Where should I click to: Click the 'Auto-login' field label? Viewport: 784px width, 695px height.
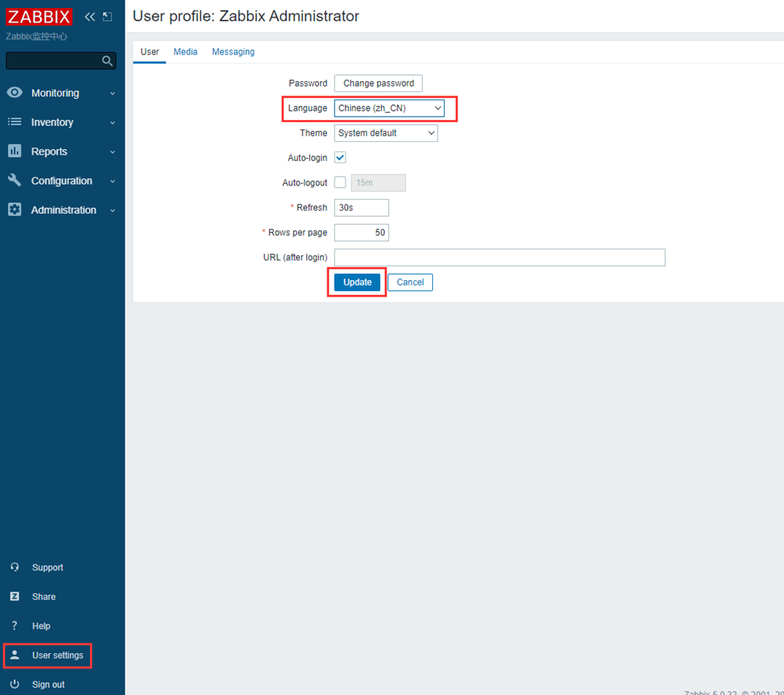(x=308, y=158)
